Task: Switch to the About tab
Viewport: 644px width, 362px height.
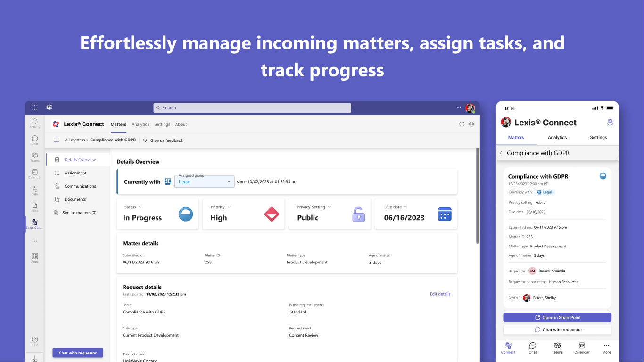Action: click(181, 124)
